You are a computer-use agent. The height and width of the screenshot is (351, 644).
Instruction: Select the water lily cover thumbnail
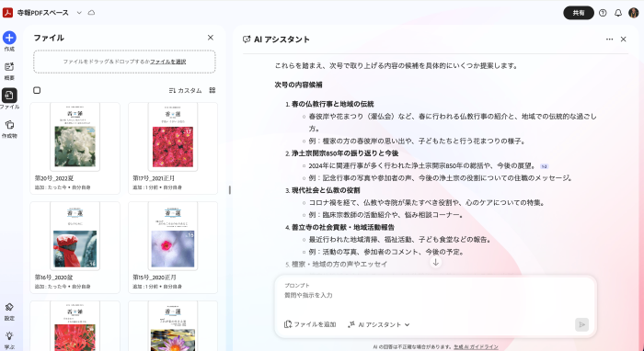coord(173,326)
